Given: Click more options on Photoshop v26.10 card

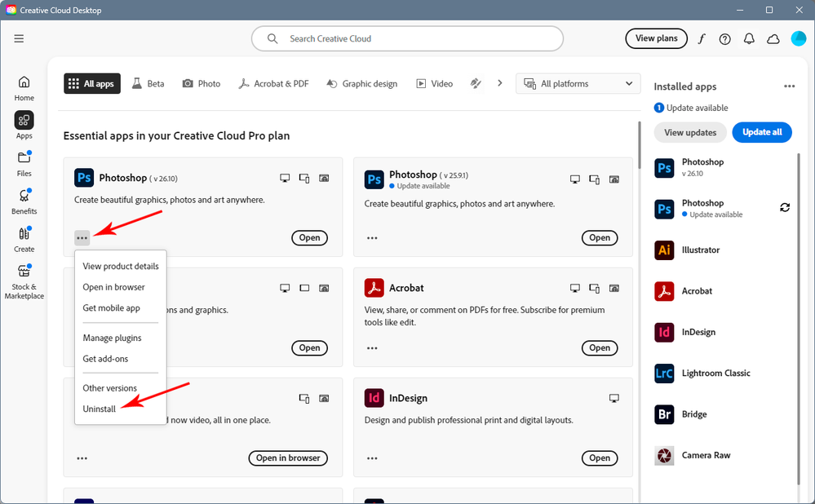Looking at the screenshot, I should coord(82,238).
